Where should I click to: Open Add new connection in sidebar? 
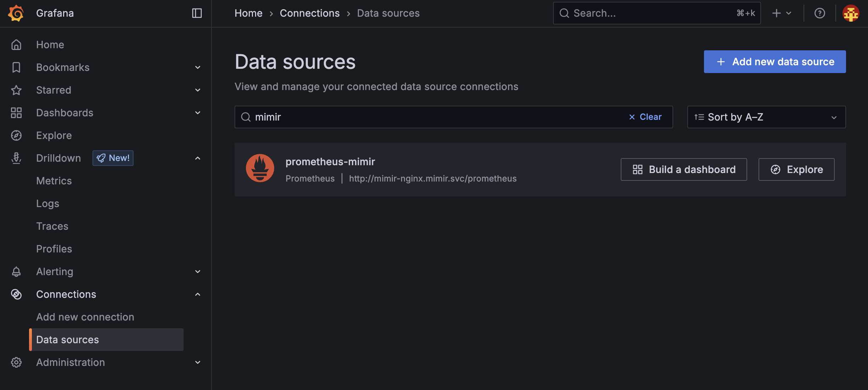85,317
